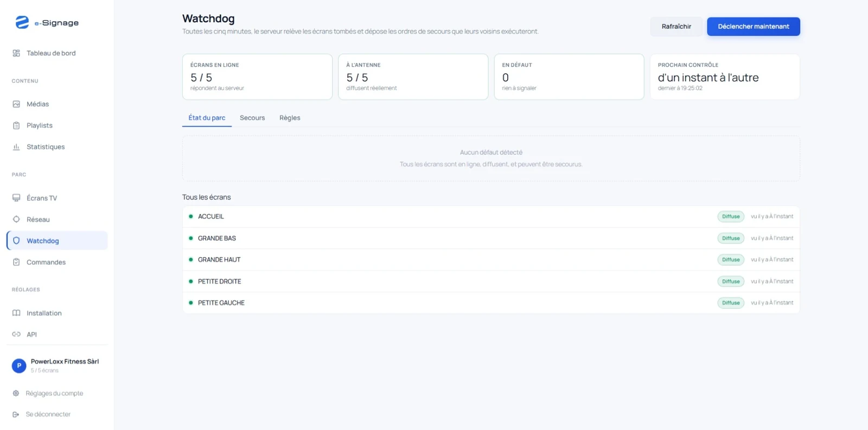Viewport: 868px width, 430px height.
Task: Click the e-Signage logo icon
Action: [22, 22]
